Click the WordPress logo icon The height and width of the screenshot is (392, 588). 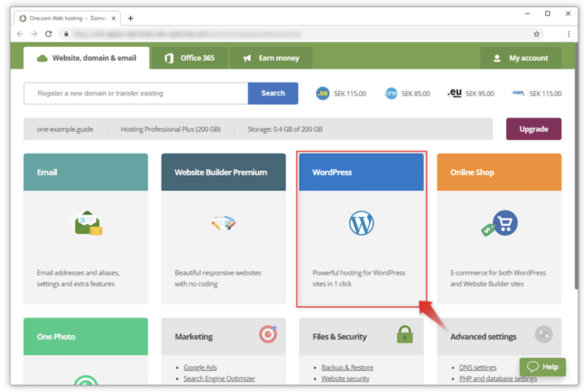click(x=361, y=223)
